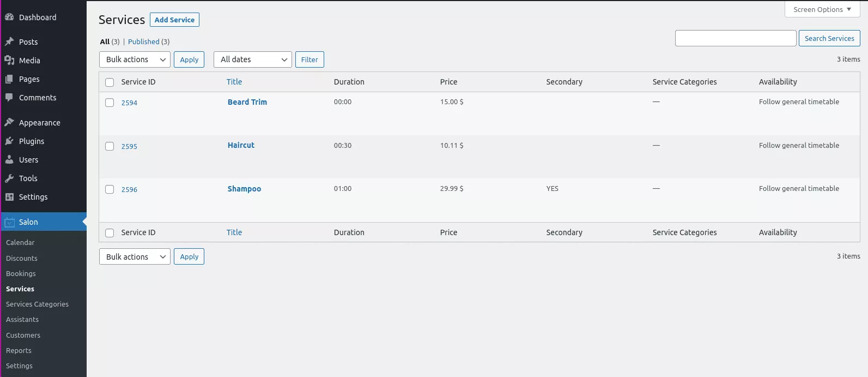Viewport: 868px width, 377px height.
Task: Open Salon Reports submenu item
Action: pyautogui.click(x=19, y=350)
